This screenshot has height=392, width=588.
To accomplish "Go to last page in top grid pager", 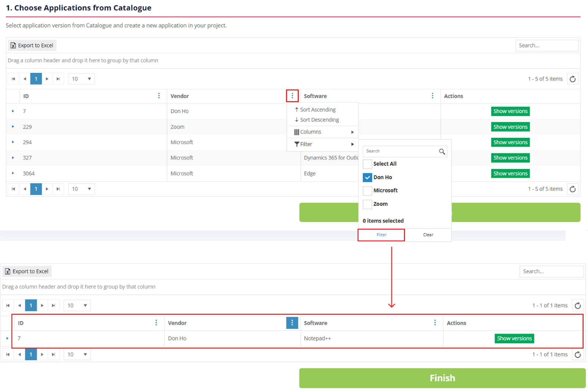I will click(x=58, y=79).
